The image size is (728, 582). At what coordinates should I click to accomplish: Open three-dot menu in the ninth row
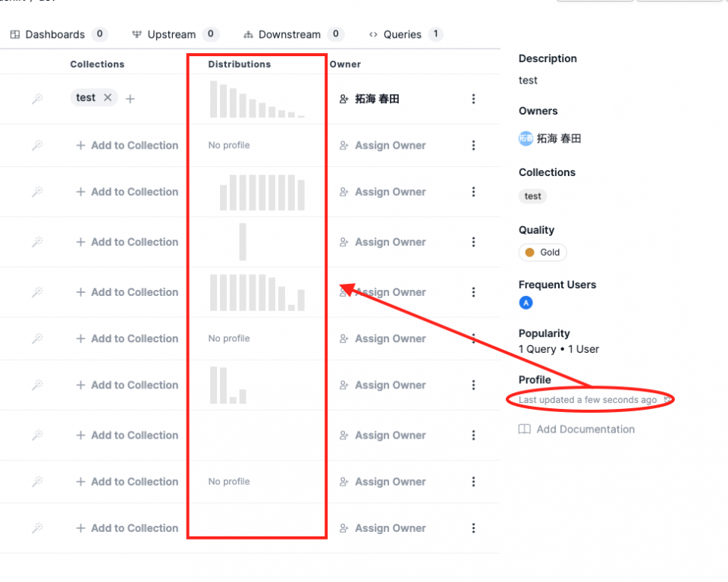473,482
